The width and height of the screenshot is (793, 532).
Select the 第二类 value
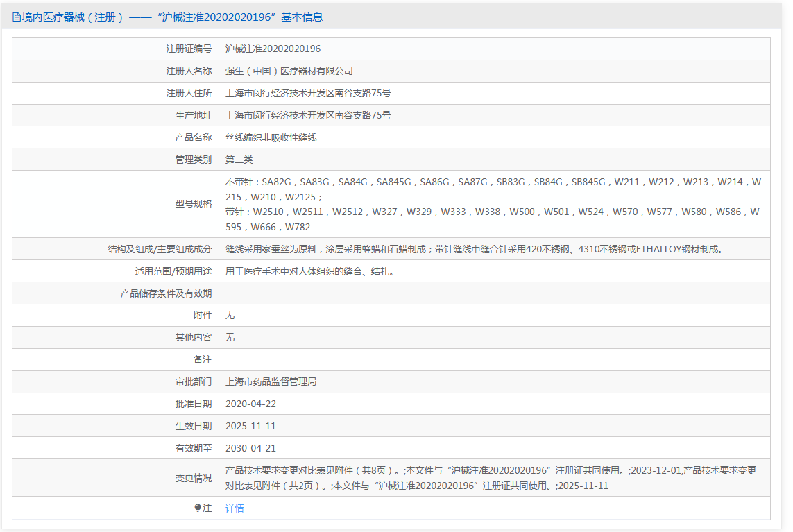click(x=239, y=160)
